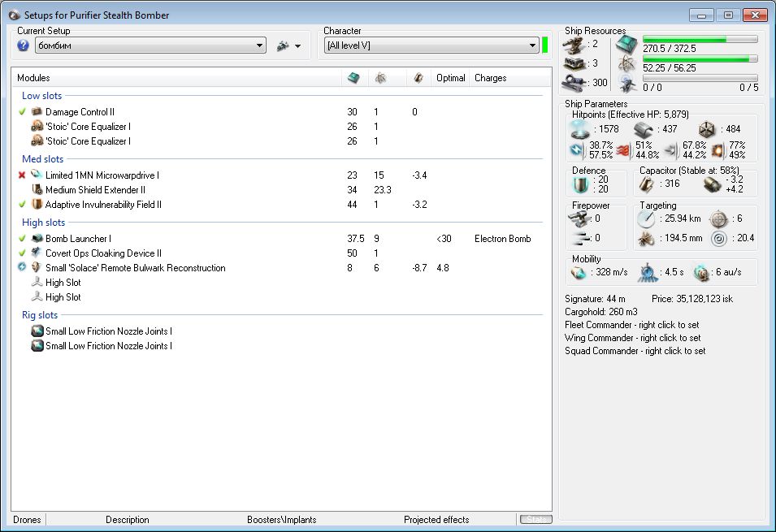The width and height of the screenshot is (776, 532).
Task: Click Wing Commander right click to set
Action: tap(633, 338)
